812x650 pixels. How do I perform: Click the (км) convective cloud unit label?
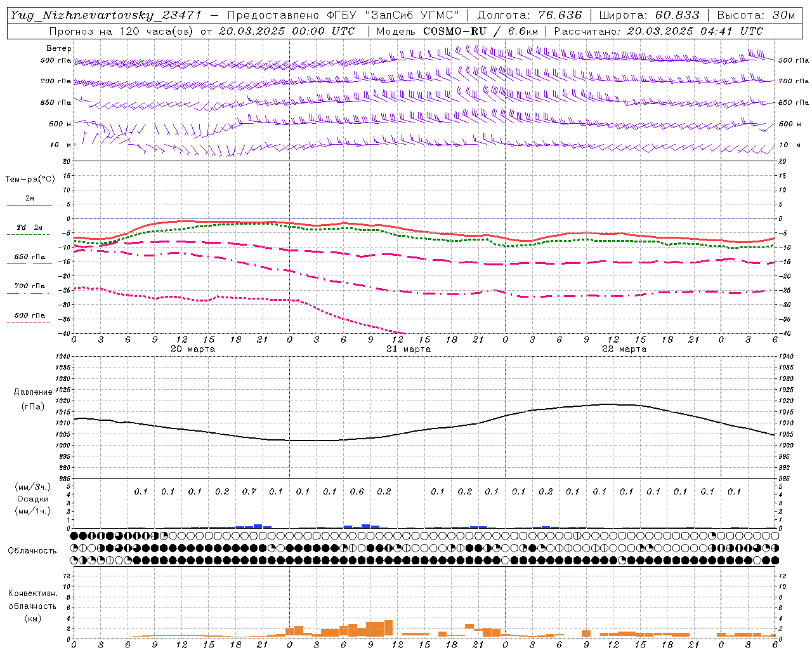pyautogui.click(x=33, y=618)
